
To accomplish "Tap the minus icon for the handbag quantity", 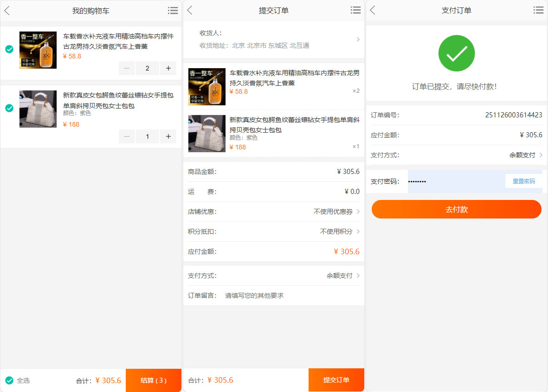I will click(x=127, y=136).
